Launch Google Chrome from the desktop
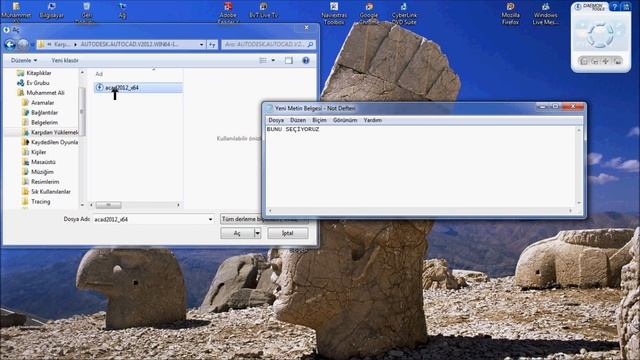Viewport: 640px width, 360px height. point(369,13)
